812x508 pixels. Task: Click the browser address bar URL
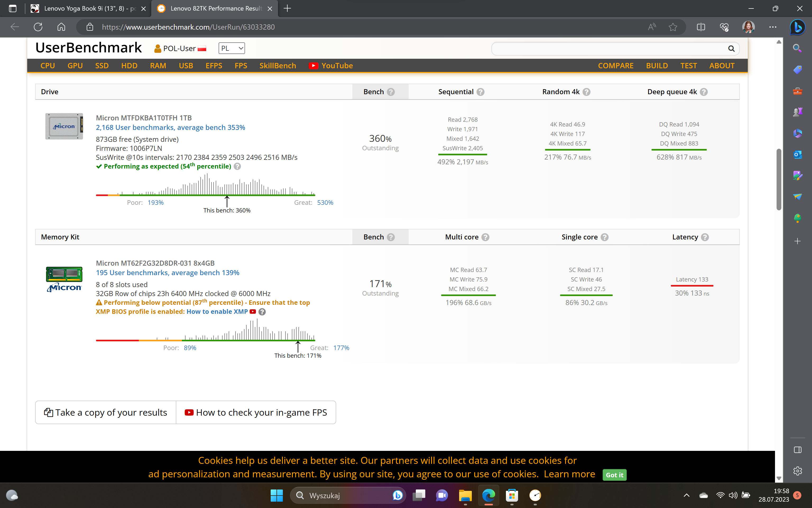point(188,27)
